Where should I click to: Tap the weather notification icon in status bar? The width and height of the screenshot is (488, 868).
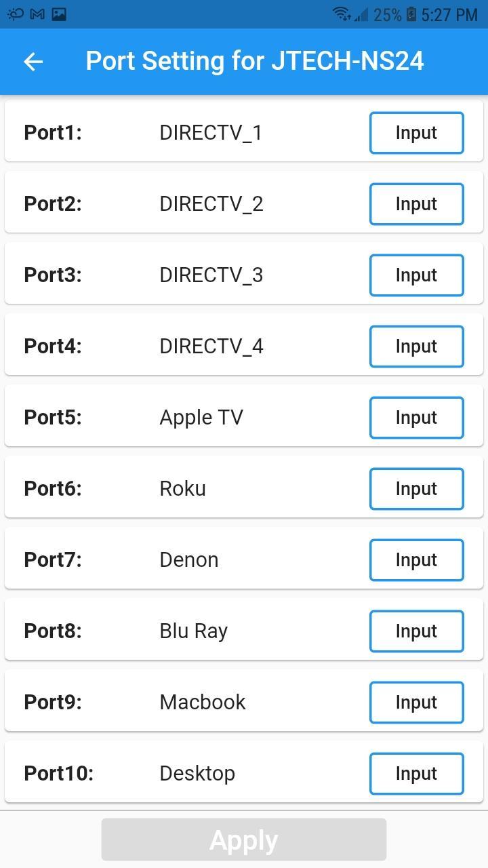(x=15, y=14)
